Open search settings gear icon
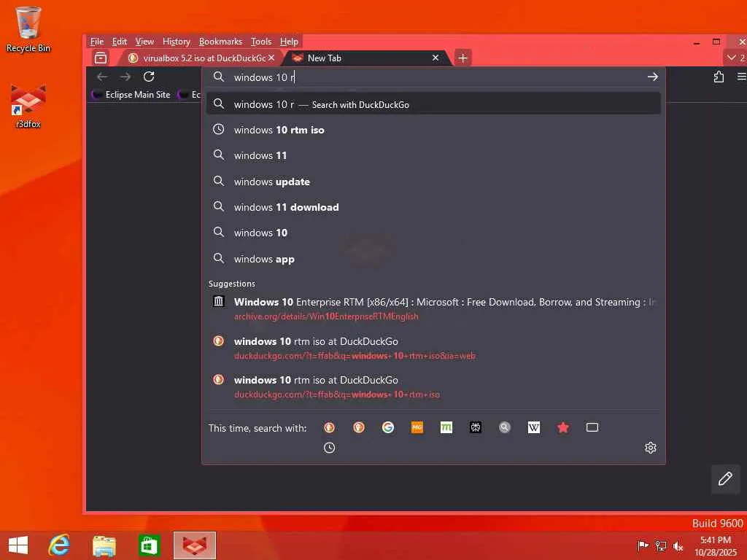 pyautogui.click(x=650, y=448)
